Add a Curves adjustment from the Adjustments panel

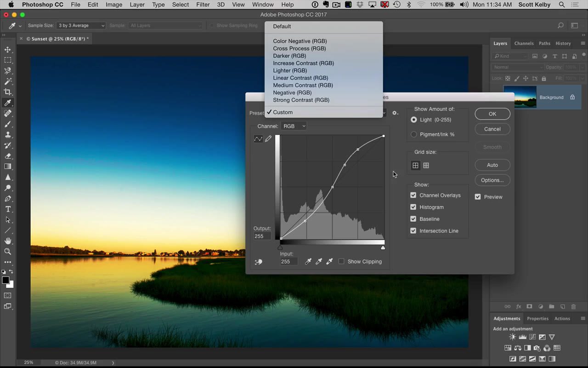coord(532,337)
